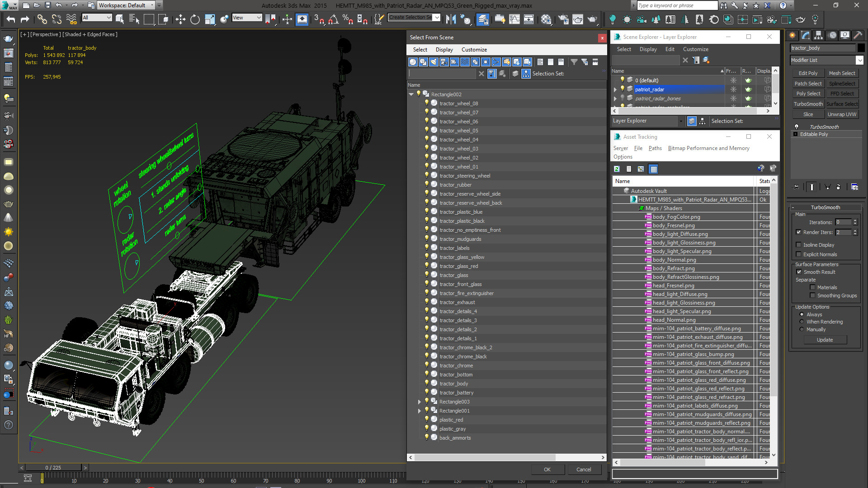Toggle Display Bone Objects filter icon

point(496,62)
